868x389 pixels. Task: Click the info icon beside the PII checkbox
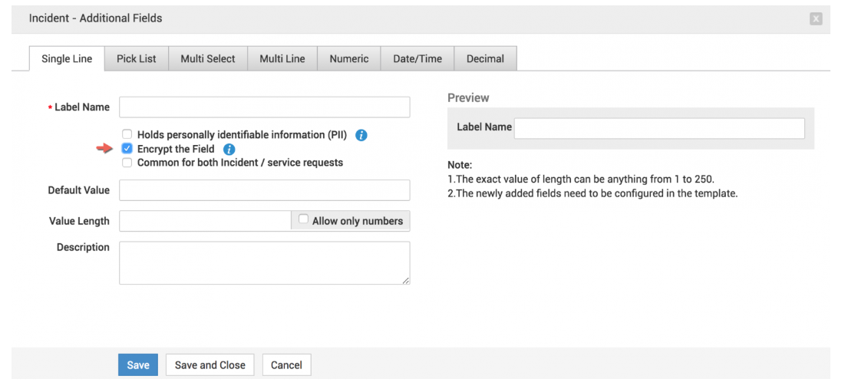point(361,135)
